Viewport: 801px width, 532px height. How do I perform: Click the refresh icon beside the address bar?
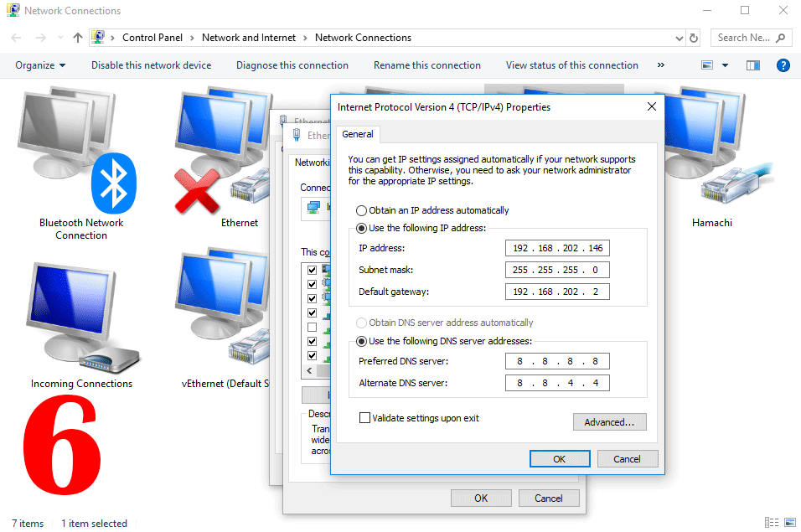click(x=695, y=38)
